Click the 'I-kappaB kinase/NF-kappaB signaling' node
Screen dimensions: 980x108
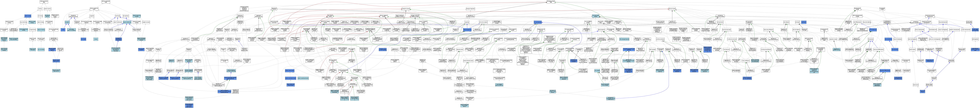pyautogui.click(x=629, y=49)
